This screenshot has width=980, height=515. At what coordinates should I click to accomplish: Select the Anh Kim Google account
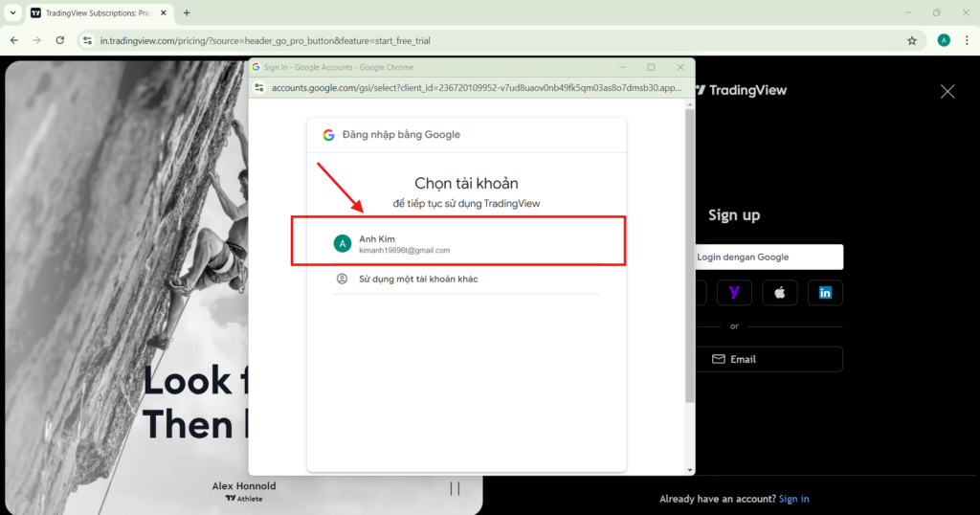point(466,244)
